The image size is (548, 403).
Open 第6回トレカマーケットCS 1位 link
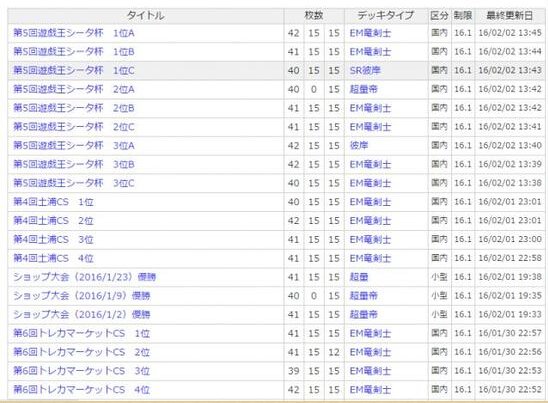click(x=81, y=333)
